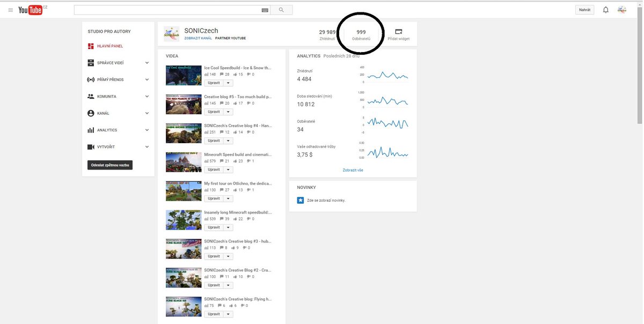This screenshot has width=644, height=324.
Task: Open My first tour on Otlichno thumbnail
Action: click(184, 191)
